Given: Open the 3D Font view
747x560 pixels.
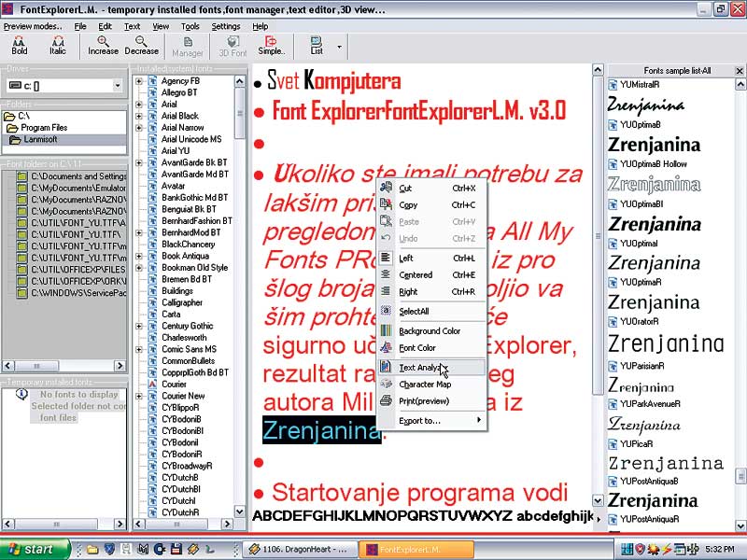Looking at the screenshot, I should [233, 47].
